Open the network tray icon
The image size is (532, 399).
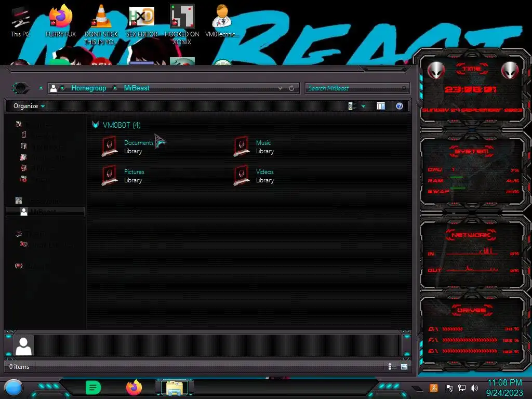point(461,388)
